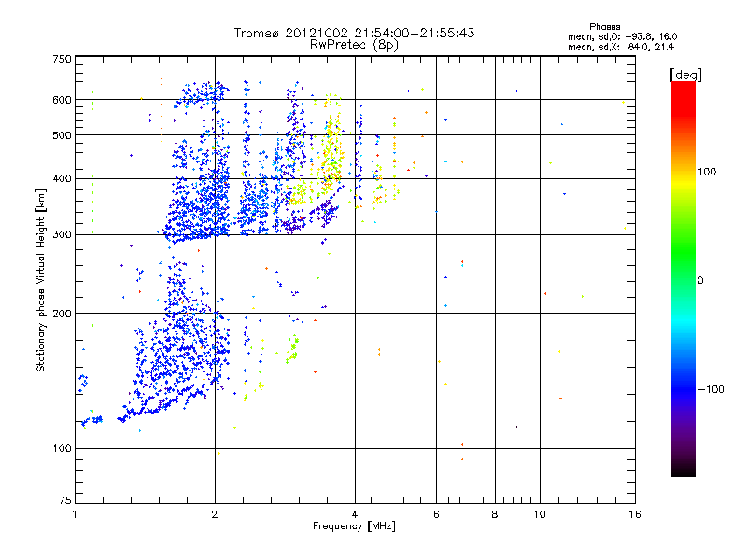Click the x-axis tick label "2"
This screenshot has height=560, width=747.
pyautogui.click(x=215, y=514)
